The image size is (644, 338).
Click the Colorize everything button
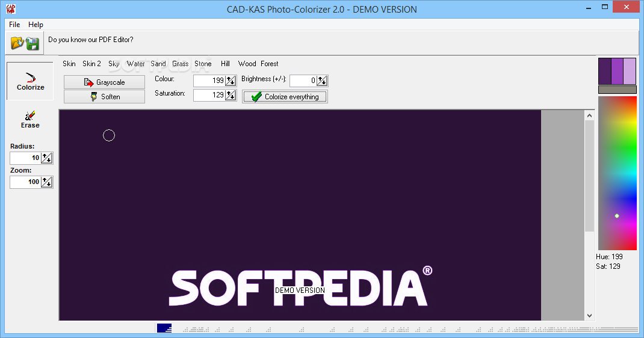285,97
